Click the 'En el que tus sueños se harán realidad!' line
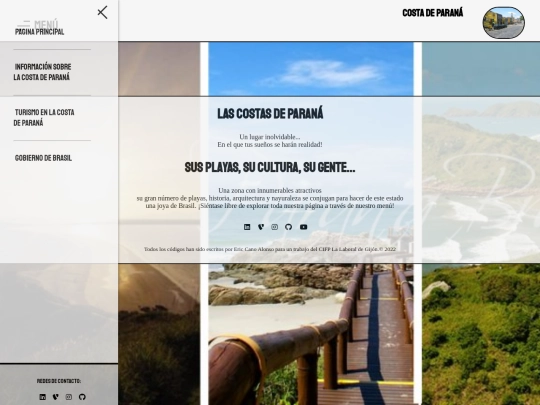The height and width of the screenshot is (405, 540). (270, 145)
